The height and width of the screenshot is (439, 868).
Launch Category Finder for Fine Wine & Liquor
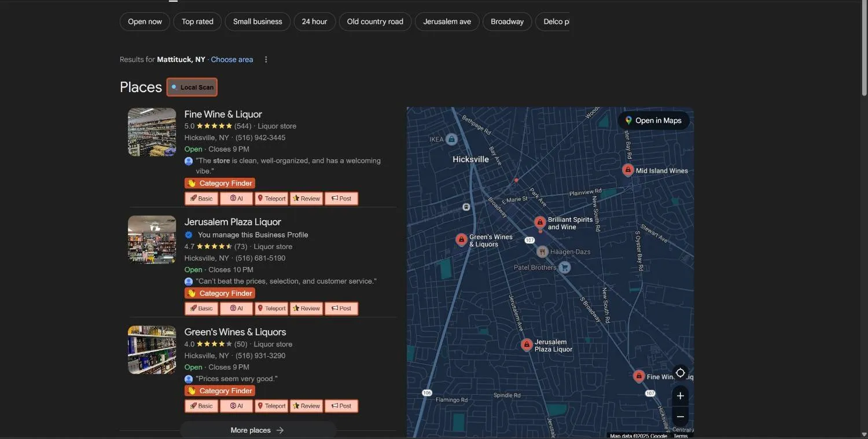(x=220, y=183)
